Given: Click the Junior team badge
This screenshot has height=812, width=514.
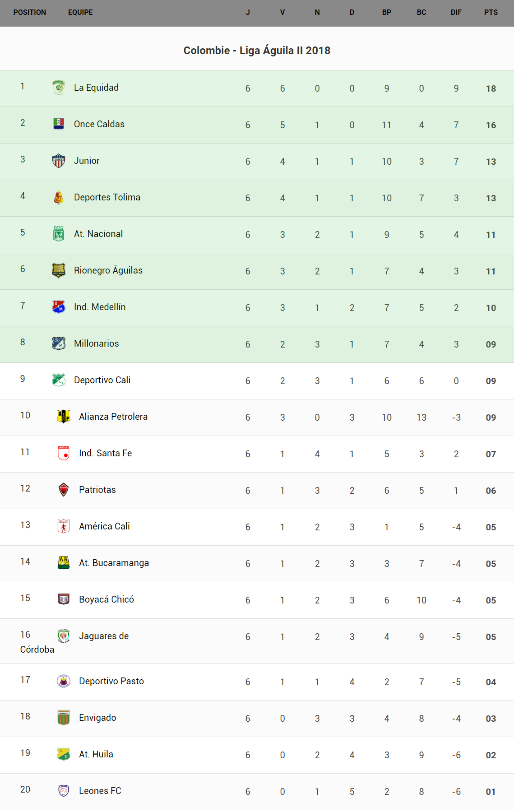Looking at the screenshot, I should pyautogui.click(x=59, y=161).
